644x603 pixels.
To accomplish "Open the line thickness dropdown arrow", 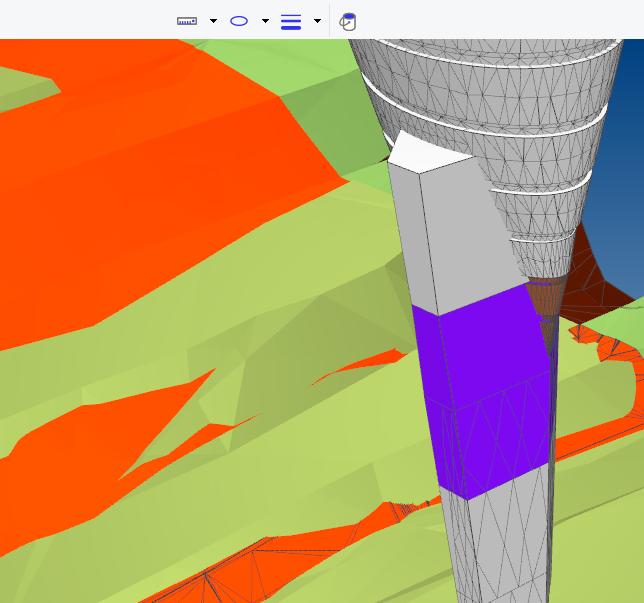I will 317,21.
